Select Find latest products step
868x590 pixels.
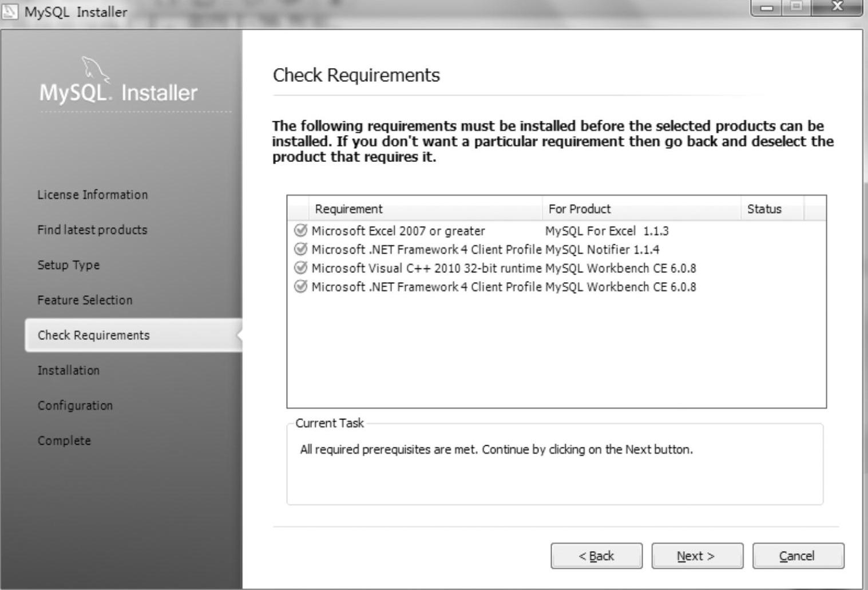pyautogui.click(x=92, y=229)
